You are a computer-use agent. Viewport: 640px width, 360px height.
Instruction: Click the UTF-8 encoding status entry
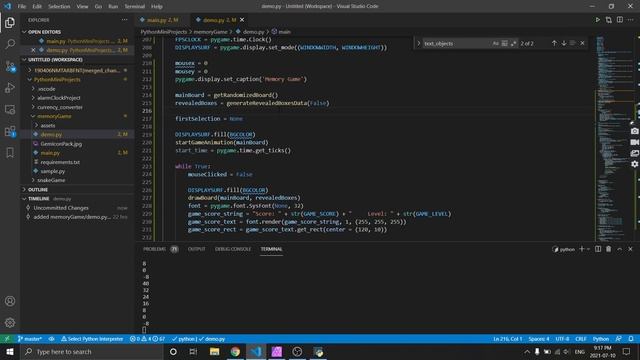[x=562, y=339]
